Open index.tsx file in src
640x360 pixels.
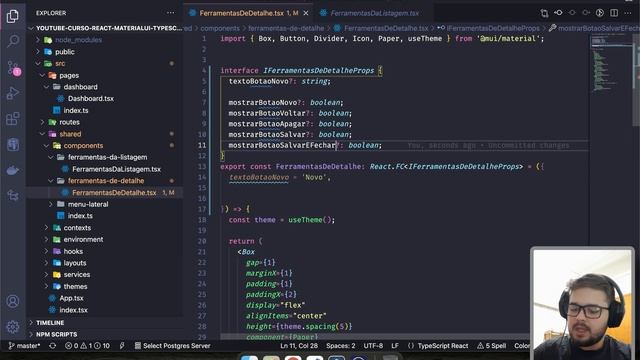[x=73, y=310]
